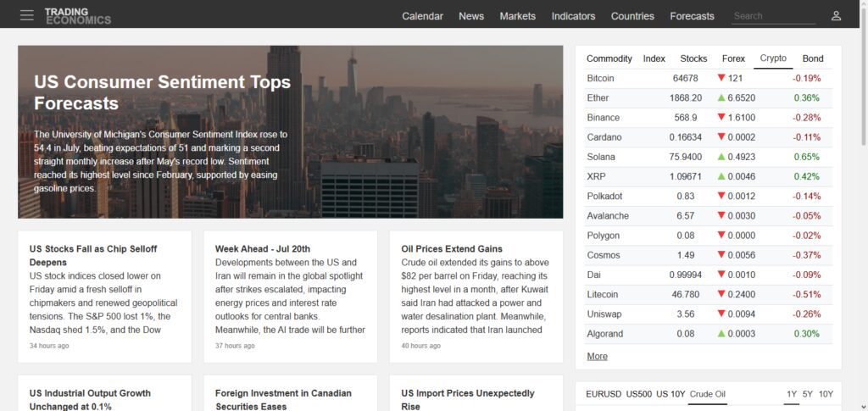The image size is (868, 411).
Task: Click the Solana change value 0.65%
Action: tap(807, 157)
